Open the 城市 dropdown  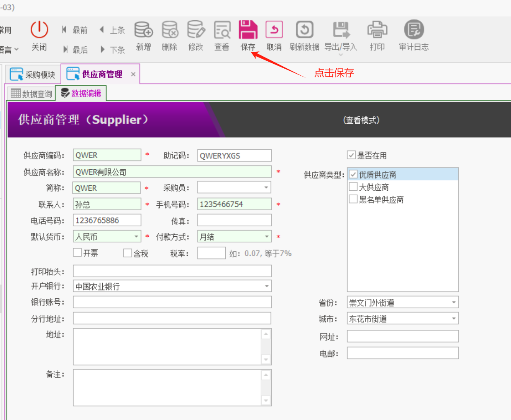point(454,318)
